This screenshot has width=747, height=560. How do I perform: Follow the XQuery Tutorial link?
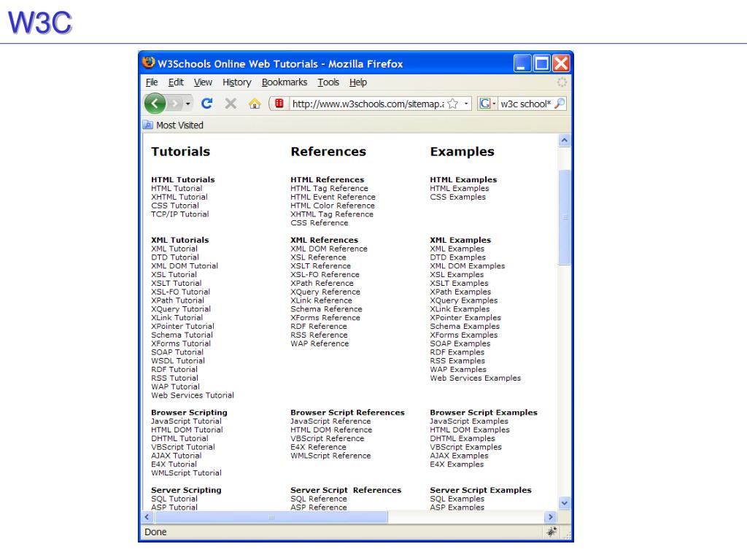click(181, 308)
